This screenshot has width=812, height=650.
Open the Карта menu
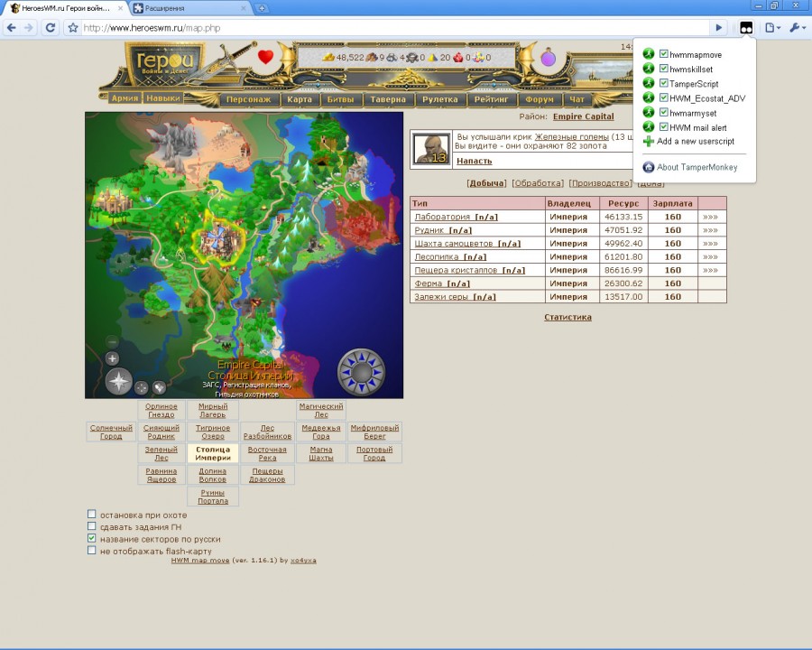tap(300, 99)
